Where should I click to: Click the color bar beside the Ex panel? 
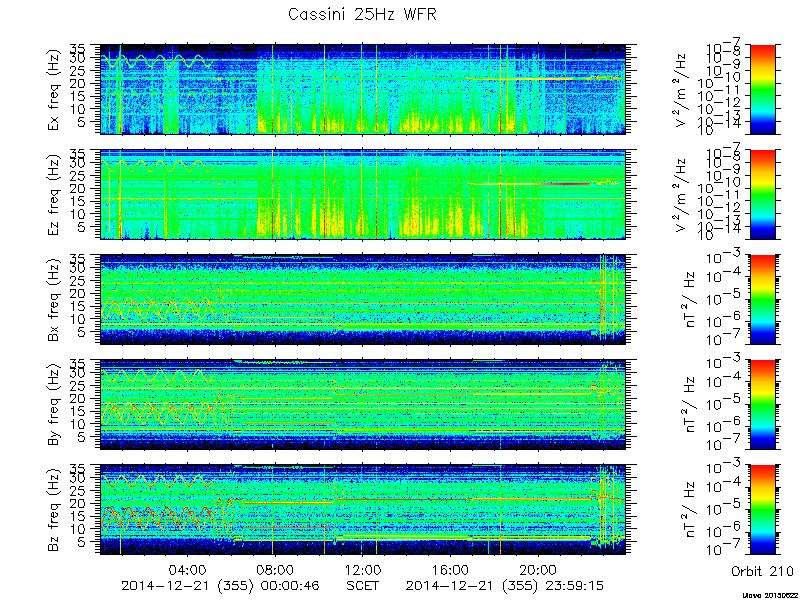[763, 89]
